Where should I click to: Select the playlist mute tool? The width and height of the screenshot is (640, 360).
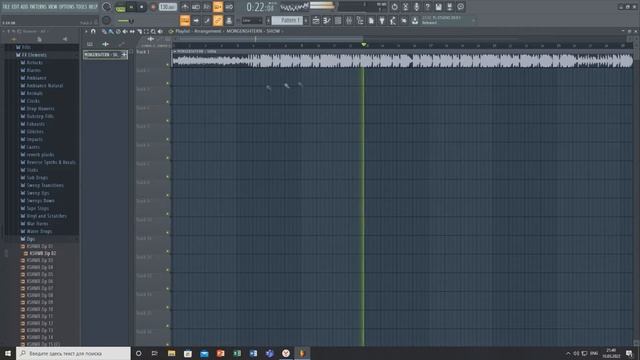(x=125, y=31)
